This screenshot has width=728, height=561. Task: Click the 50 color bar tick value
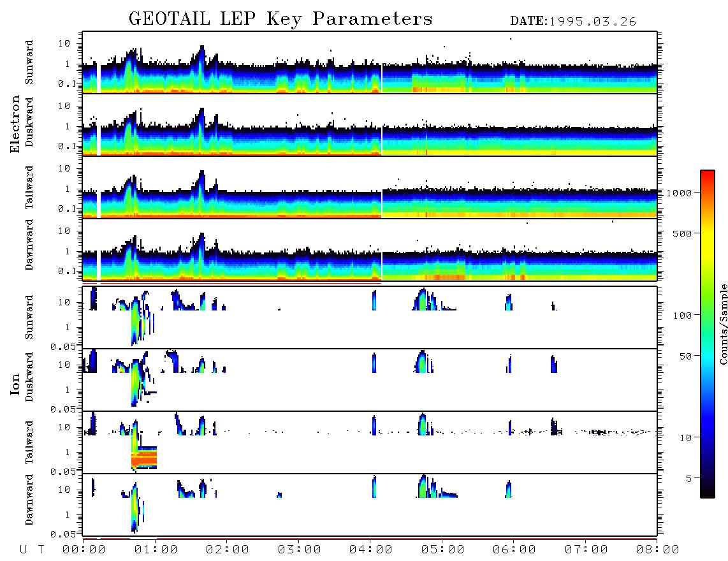pos(685,356)
